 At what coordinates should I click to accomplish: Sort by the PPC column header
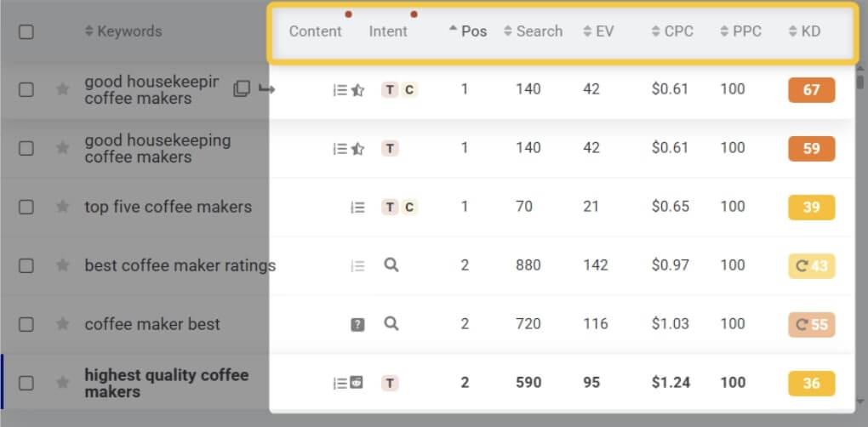pyautogui.click(x=740, y=31)
